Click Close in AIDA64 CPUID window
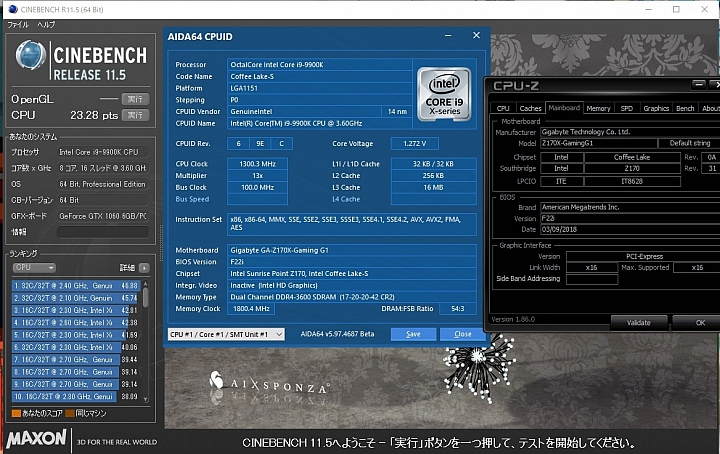The height and width of the screenshot is (454, 720). [462, 334]
